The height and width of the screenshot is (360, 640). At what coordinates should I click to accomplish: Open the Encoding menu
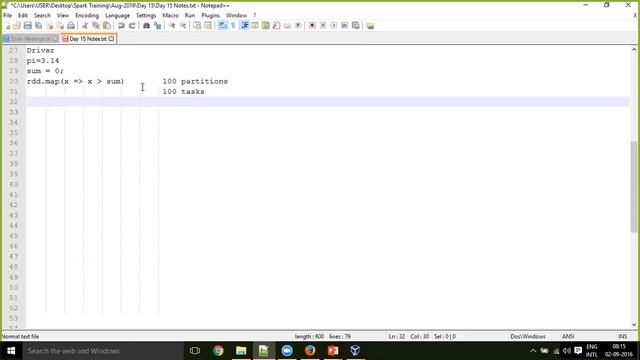87,16
